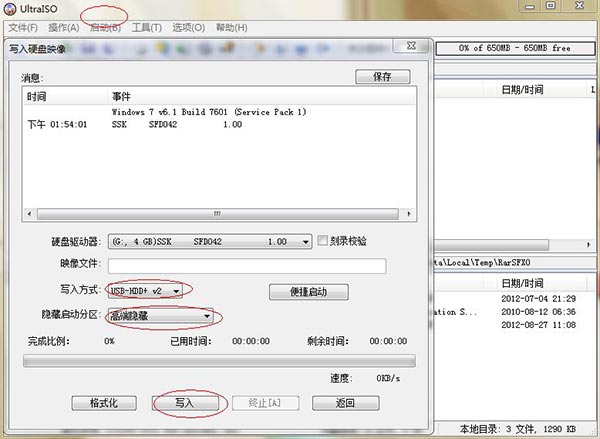Open the 启动(B) menu
Viewport: 600px width, 439px height.
point(105,28)
